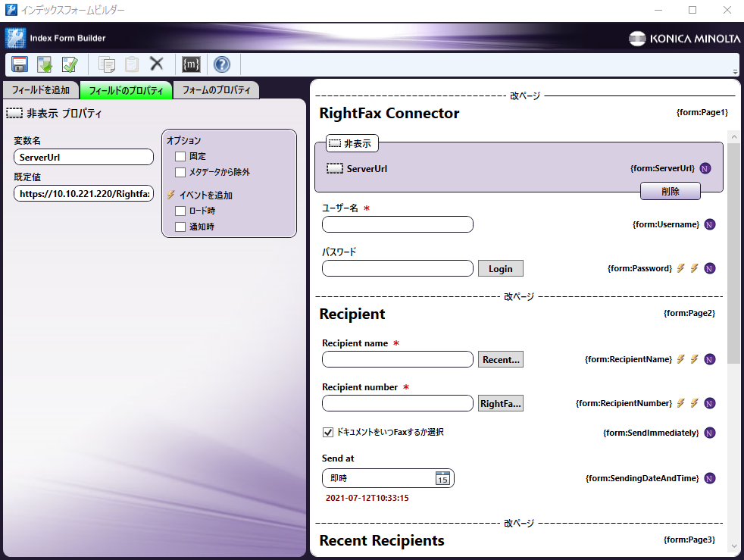This screenshot has height=560, width=744.
Task: Click the form preview scrollbar down arrow
Action: pyautogui.click(x=734, y=546)
